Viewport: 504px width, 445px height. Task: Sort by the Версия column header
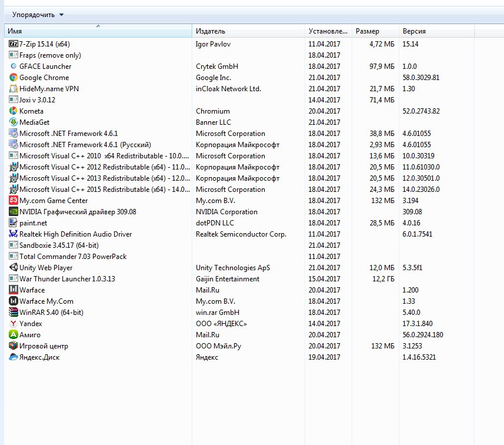[436, 31]
